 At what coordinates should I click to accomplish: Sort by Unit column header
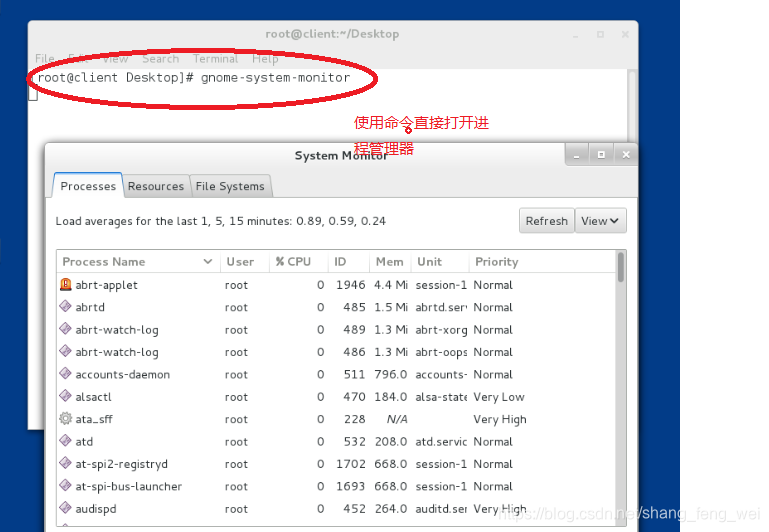tap(440, 262)
